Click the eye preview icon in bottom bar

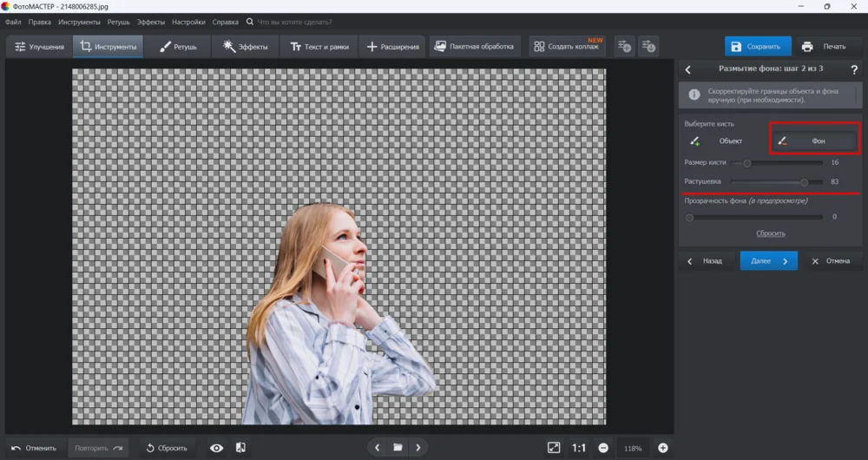217,448
